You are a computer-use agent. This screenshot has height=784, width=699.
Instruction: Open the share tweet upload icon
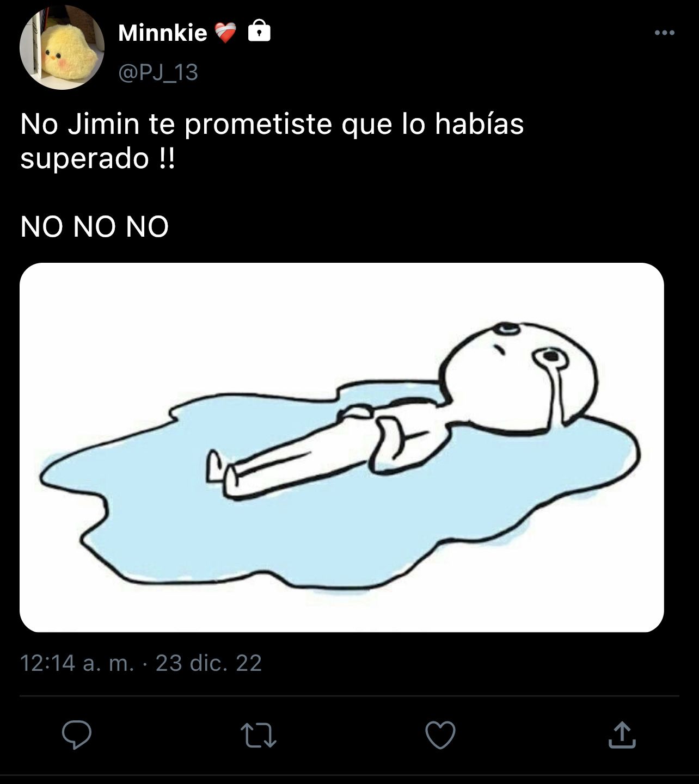622,735
